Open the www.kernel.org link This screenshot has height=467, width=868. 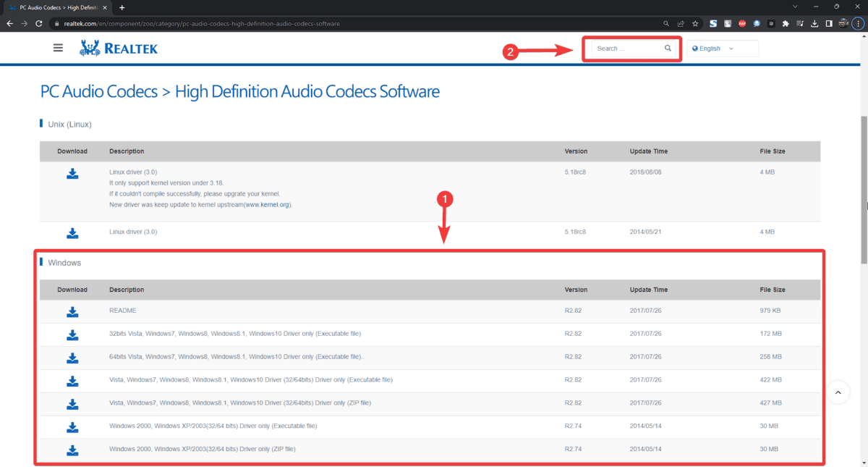pyautogui.click(x=268, y=205)
